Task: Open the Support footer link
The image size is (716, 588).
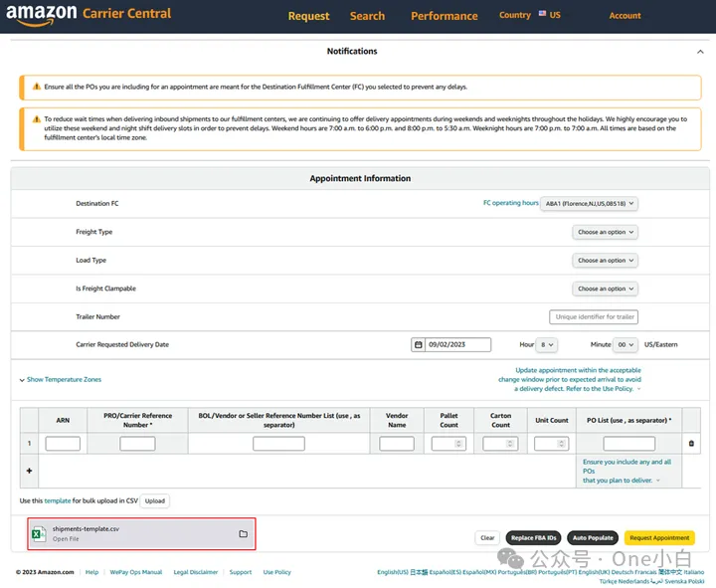Action: [x=241, y=572]
